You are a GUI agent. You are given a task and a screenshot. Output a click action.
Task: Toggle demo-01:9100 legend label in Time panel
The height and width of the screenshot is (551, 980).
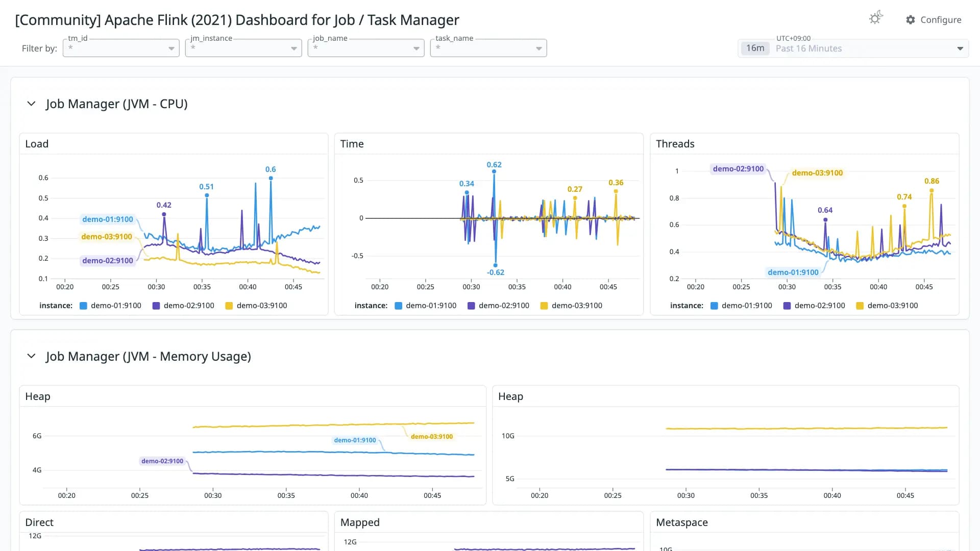[x=431, y=306]
